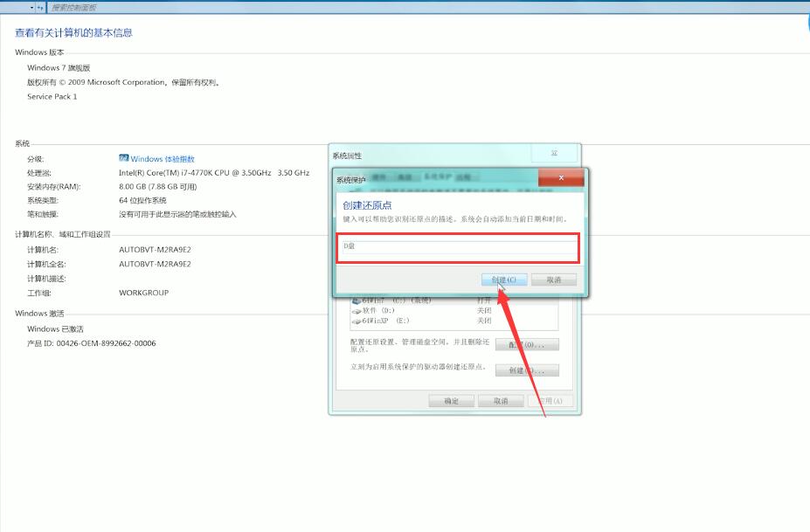The image size is (810, 532).
Task: Click the Windows Experience Index rating icon
Action: [123, 158]
